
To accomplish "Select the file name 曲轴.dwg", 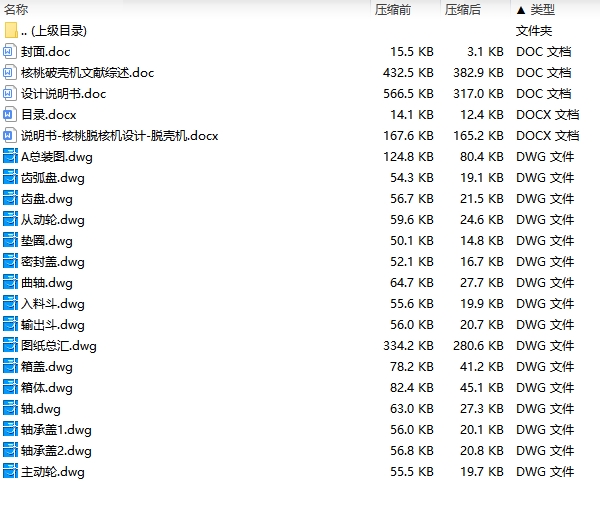I will 47,283.
